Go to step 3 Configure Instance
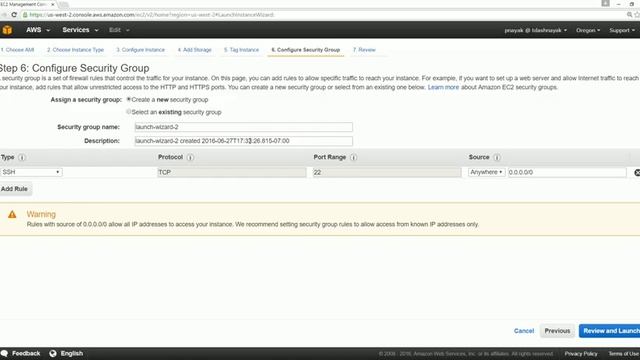 tap(140, 50)
